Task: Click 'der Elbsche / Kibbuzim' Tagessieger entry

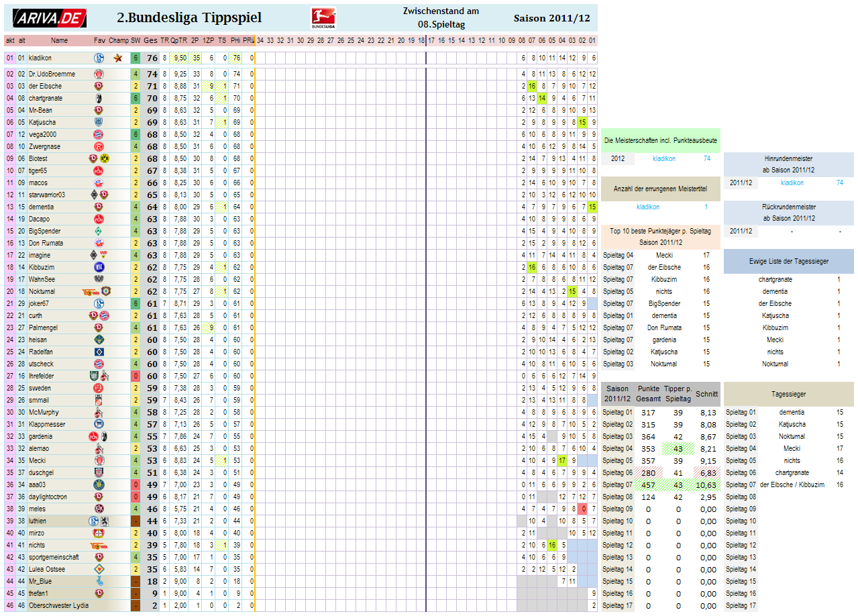Action: pos(792,485)
